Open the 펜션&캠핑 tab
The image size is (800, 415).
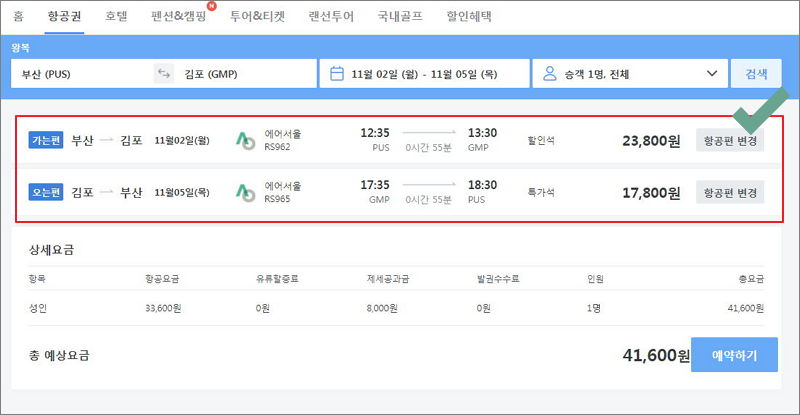[179, 16]
